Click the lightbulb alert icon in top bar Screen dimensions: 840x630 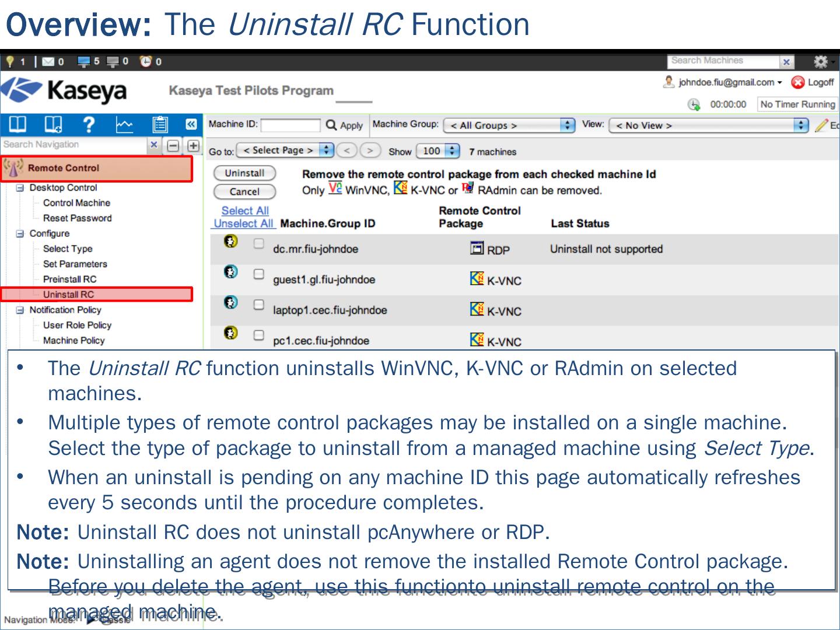(10, 61)
